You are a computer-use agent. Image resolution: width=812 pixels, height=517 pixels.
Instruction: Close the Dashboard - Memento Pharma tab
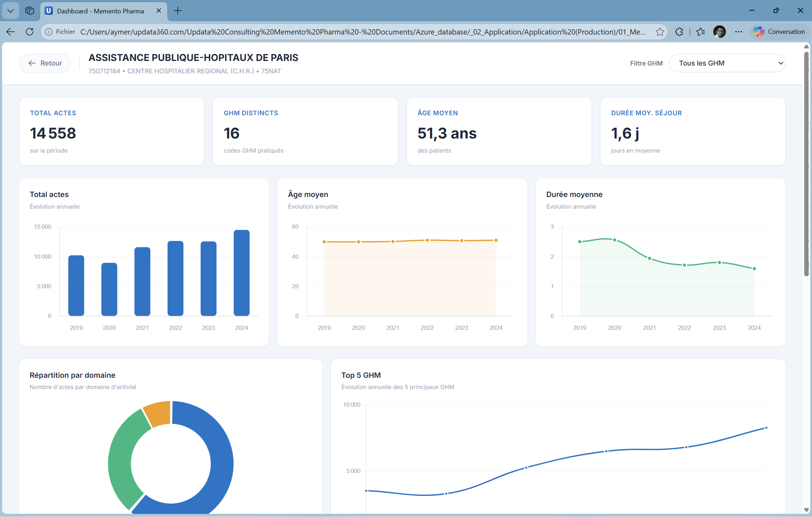pyautogui.click(x=159, y=11)
